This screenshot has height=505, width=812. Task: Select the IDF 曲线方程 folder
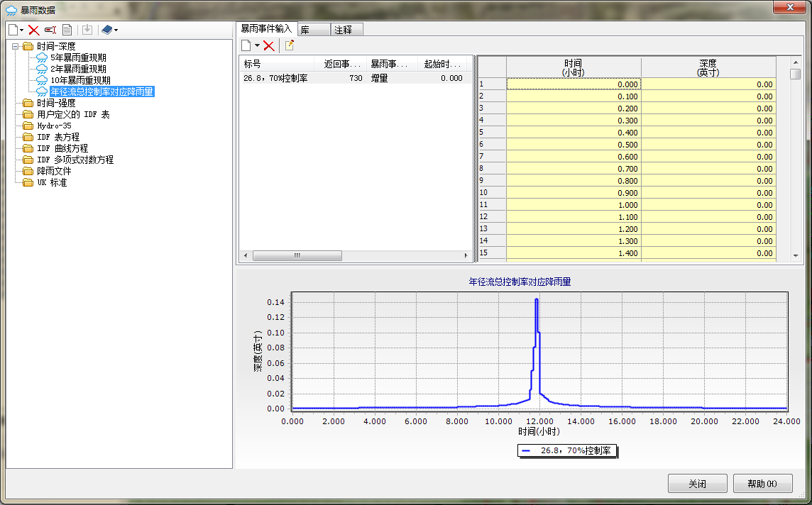[62, 148]
